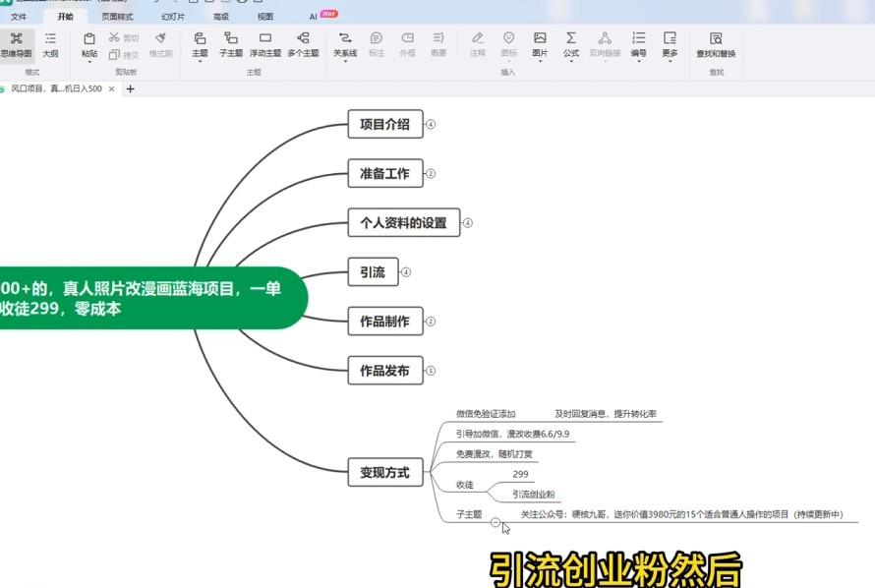The image size is (875, 588).
Task: Expand the 引流 node's collapsed children
Action: tap(406, 272)
